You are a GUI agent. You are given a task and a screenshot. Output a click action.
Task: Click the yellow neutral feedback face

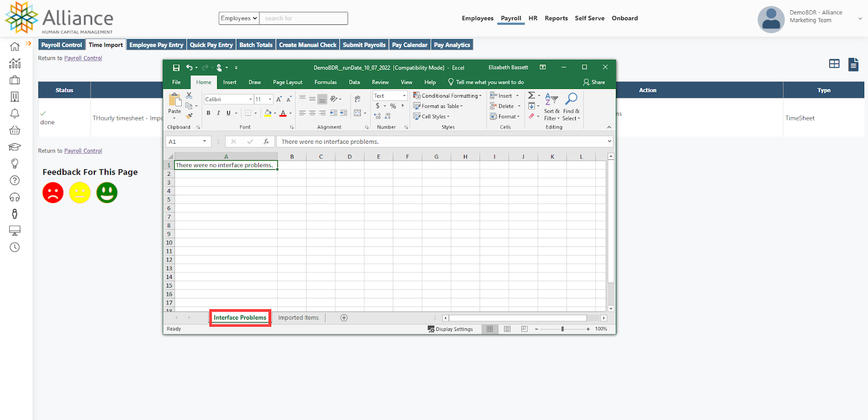[80, 193]
